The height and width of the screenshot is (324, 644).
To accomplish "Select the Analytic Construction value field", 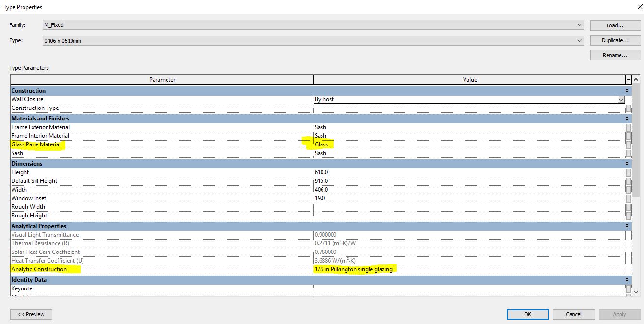I will point(469,269).
